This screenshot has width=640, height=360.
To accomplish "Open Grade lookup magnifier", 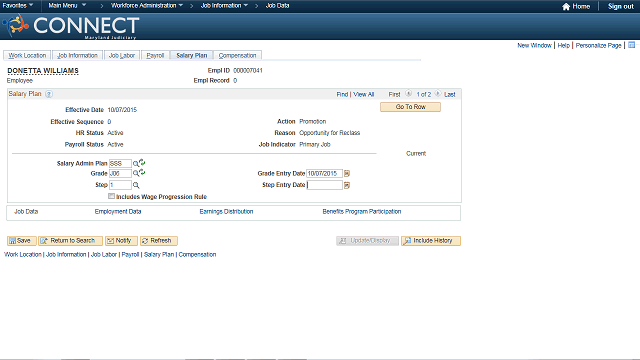I will 136,173.
